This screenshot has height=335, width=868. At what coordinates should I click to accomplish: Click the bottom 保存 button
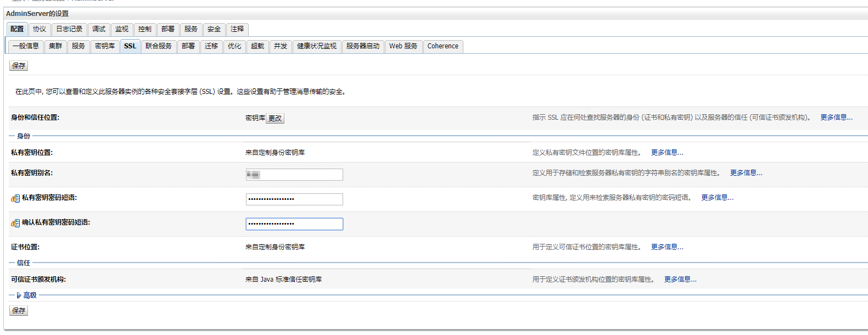click(x=19, y=311)
